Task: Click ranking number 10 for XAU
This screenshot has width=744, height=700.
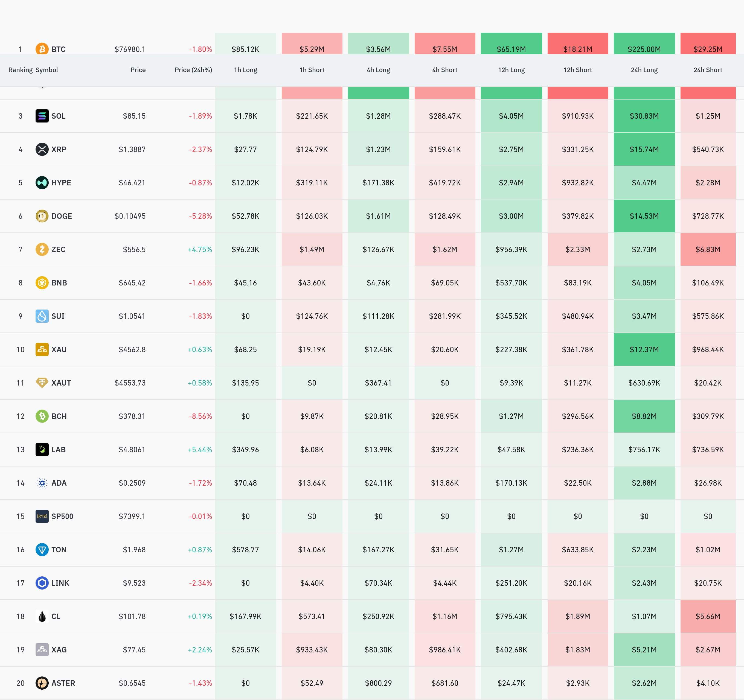Action: coord(21,349)
